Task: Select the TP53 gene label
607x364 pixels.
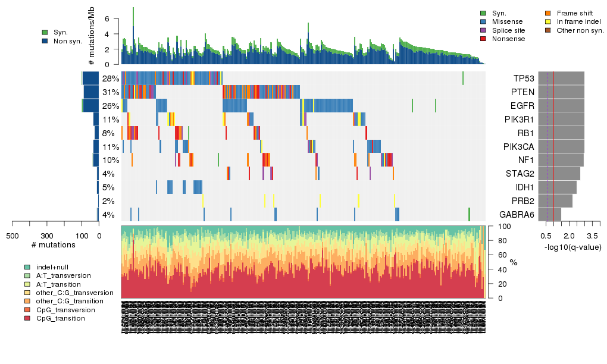Action: (524, 79)
